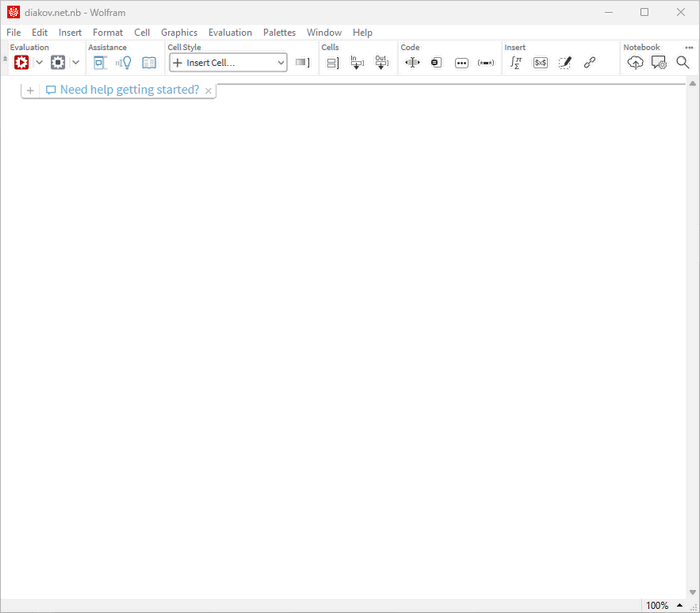700x613 pixels.
Task: Click the Need help getting started link
Action: (129, 90)
